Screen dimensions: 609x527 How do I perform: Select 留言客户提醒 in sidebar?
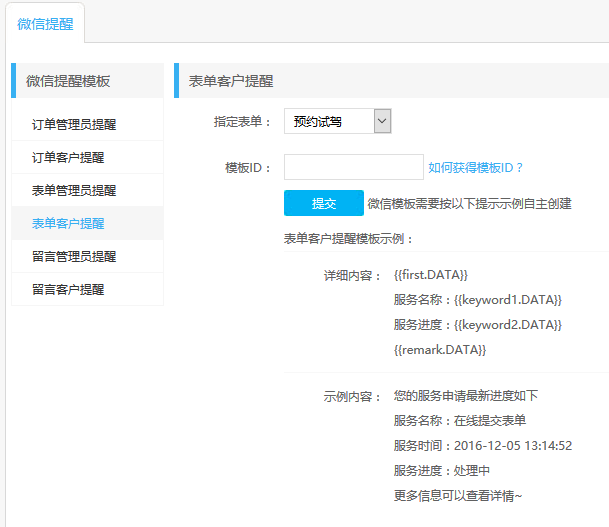click(87, 289)
